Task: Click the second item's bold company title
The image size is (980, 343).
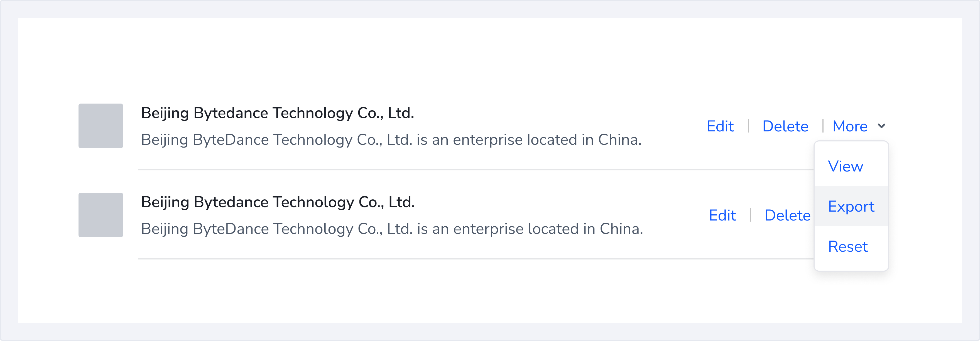Action: (278, 202)
